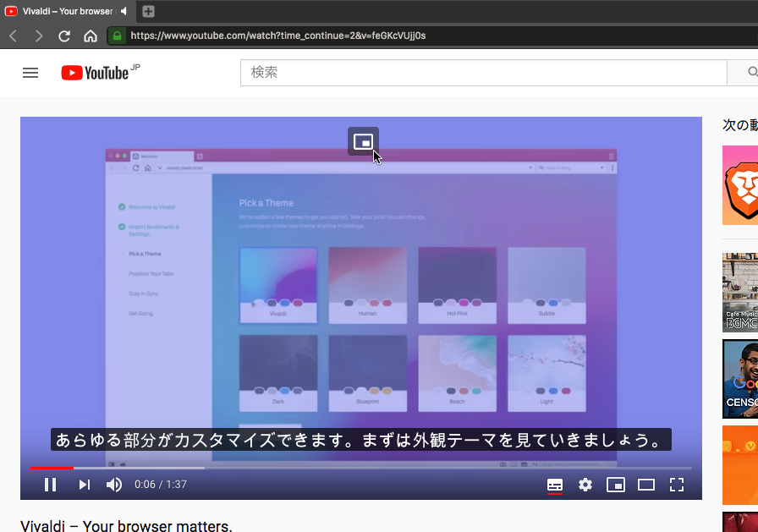The width and height of the screenshot is (758, 532).
Task: Open the player settings gear
Action: (585, 484)
